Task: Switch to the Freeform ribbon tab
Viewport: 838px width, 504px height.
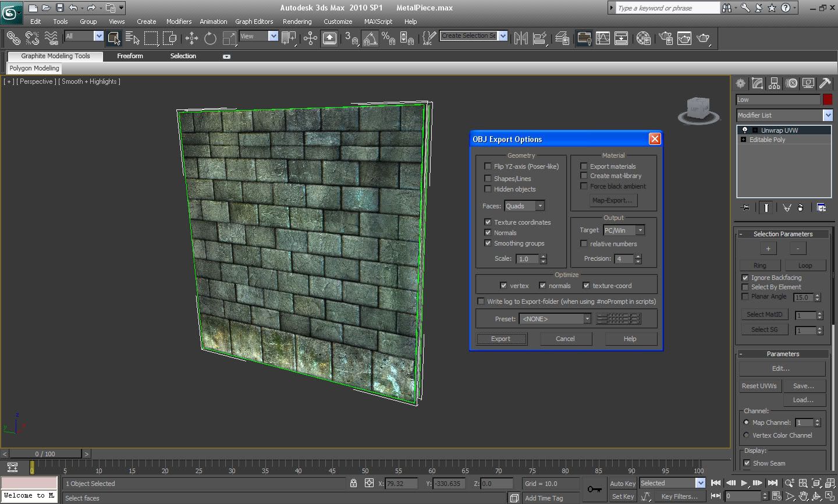Action: coord(130,56)
